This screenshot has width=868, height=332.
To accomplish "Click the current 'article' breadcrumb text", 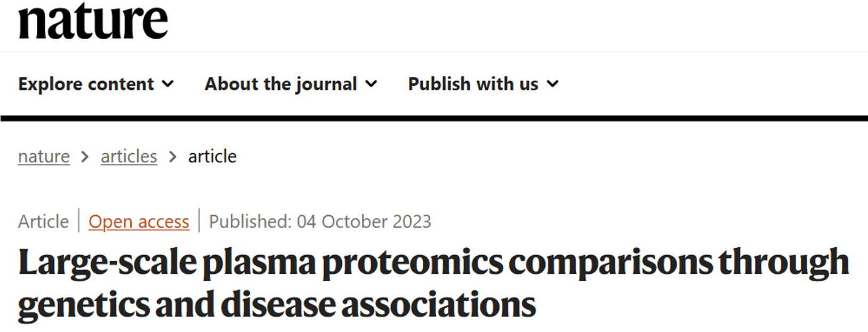I will tap(212, 156).
